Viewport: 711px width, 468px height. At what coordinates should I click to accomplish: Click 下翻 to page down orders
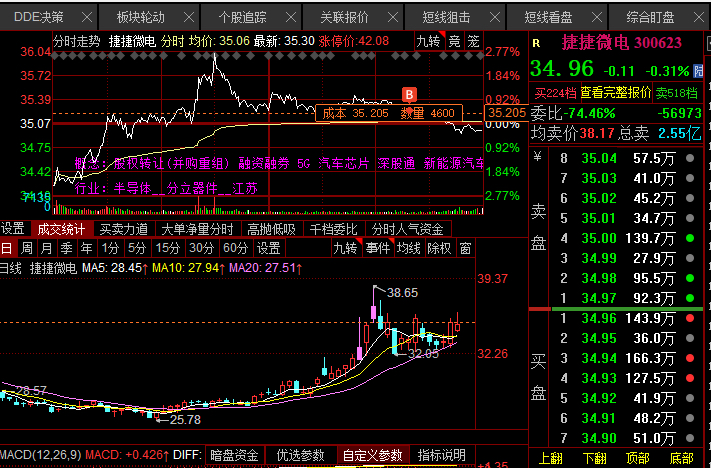(594, 459)
